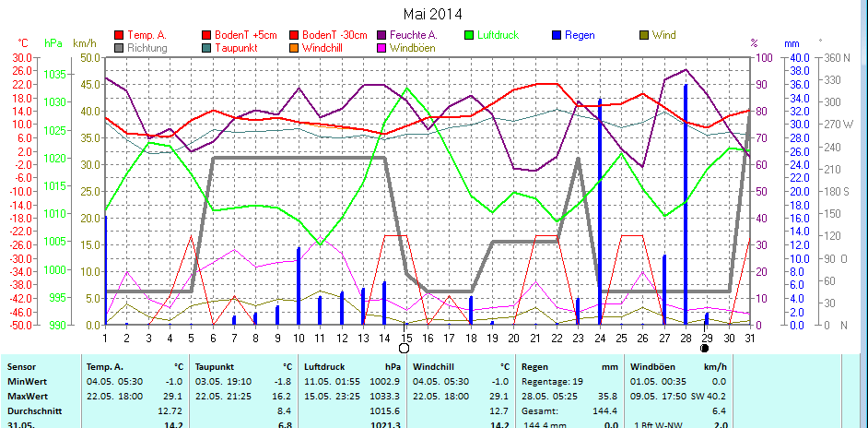868x428 pixels.
Task: Click the 'hPa' axis unit label
Action: [53, 43]
